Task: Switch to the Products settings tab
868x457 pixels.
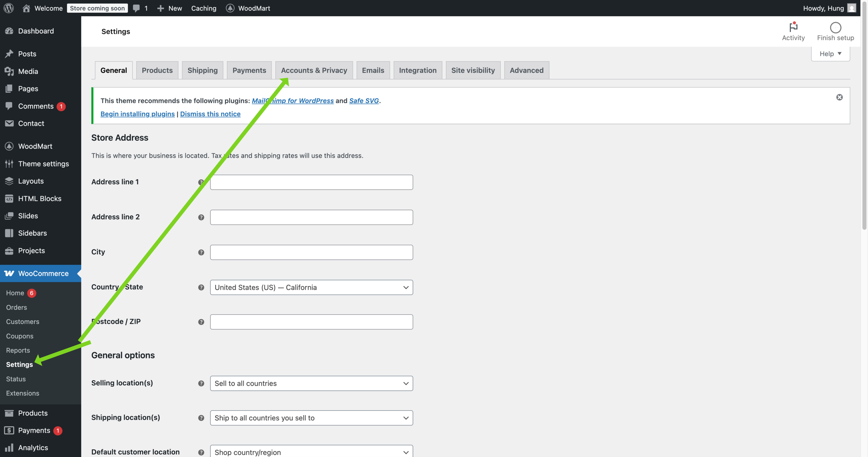Action: tap(157, 70)
